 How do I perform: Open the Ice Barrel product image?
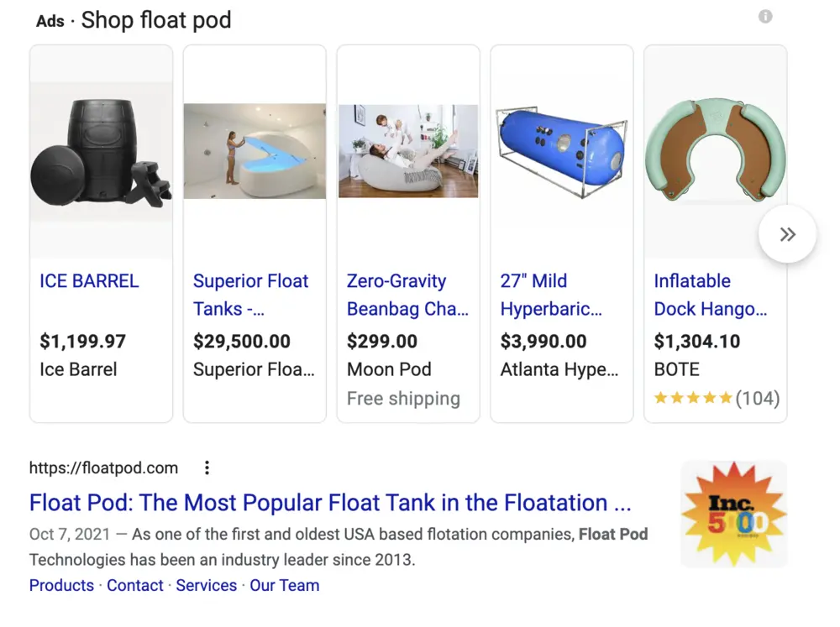pos(101,151)
